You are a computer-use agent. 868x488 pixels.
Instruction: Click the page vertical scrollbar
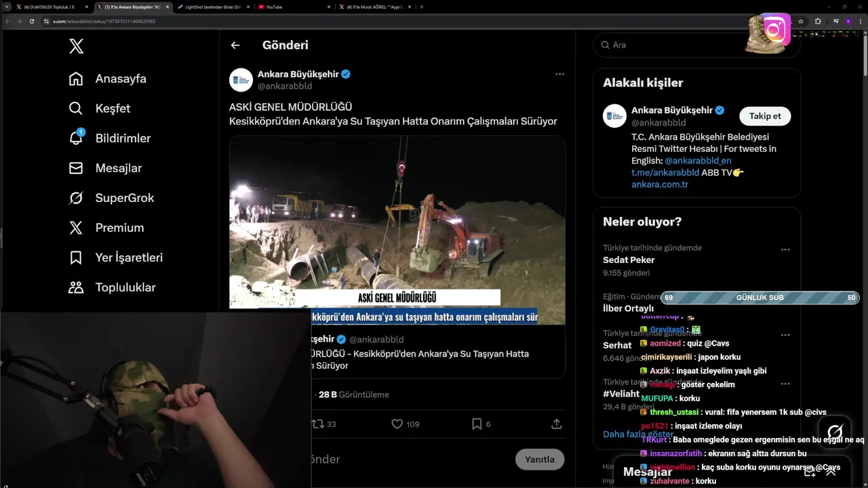point(865,54)
